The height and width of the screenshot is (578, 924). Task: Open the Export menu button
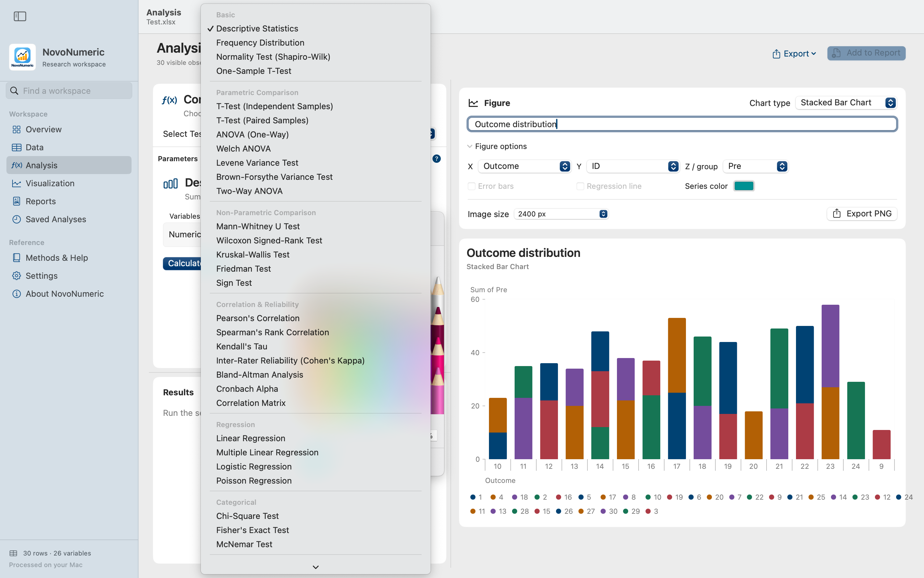point(795,54)
